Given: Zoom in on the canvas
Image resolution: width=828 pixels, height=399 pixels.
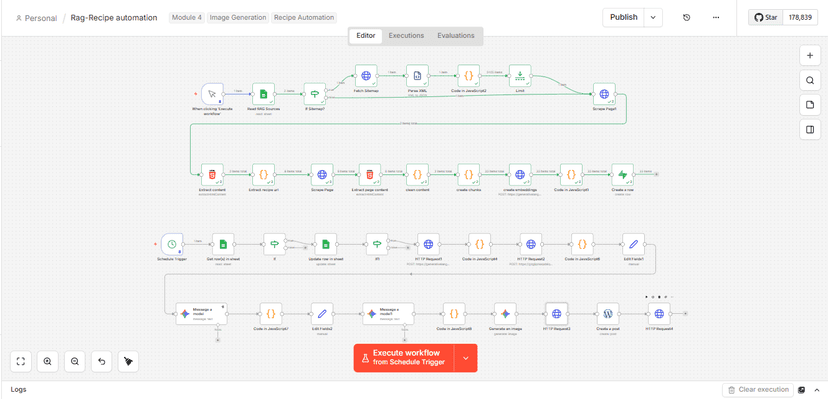Looking at the screenshot, I should point(48,362).
